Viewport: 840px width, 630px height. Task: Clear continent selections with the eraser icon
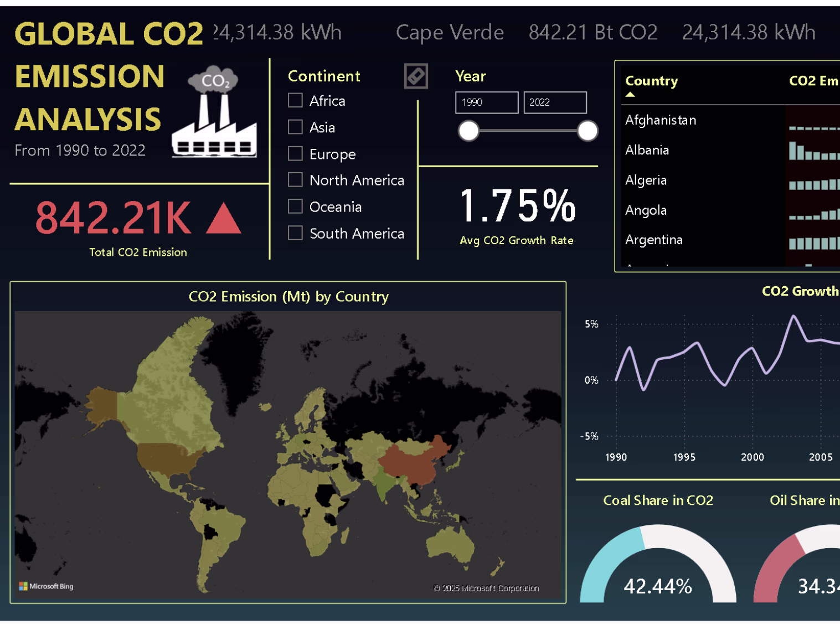[x=416, y=76]
